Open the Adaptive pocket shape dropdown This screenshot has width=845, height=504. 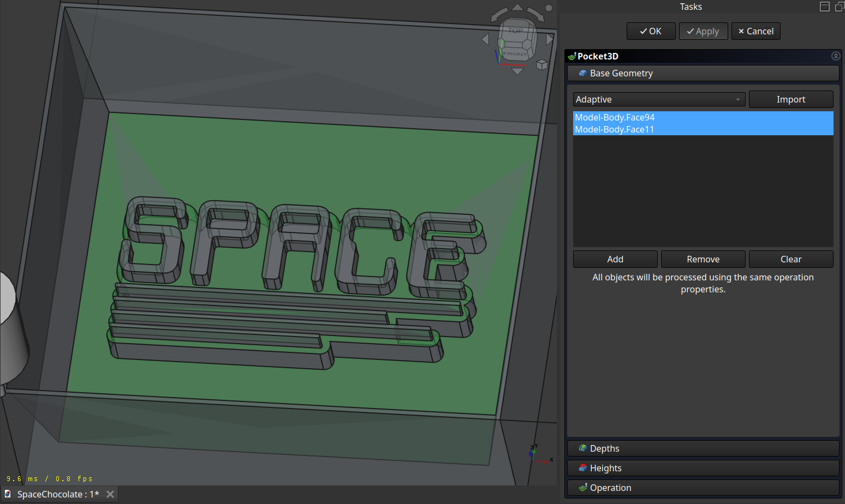[x=659, y=99]
